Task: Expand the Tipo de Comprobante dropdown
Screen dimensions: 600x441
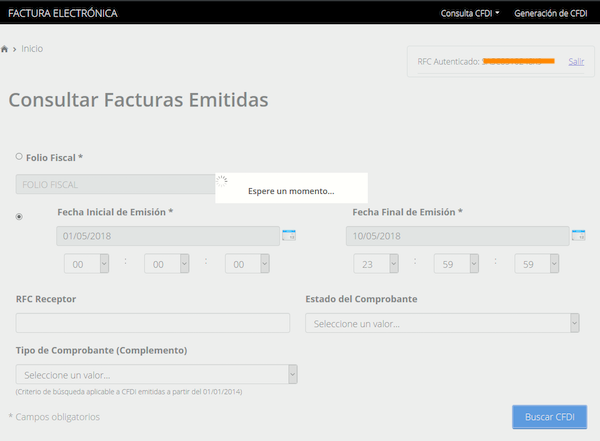Action: point(157,374)
